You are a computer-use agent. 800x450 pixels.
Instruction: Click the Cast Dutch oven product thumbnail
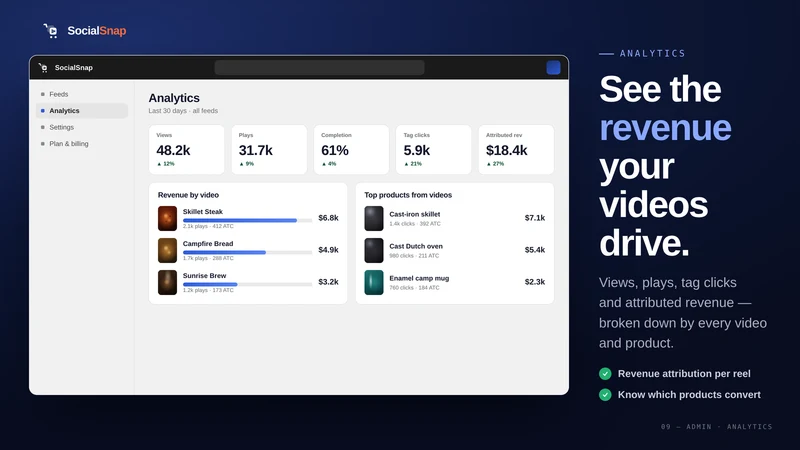[x=373, y=251]
